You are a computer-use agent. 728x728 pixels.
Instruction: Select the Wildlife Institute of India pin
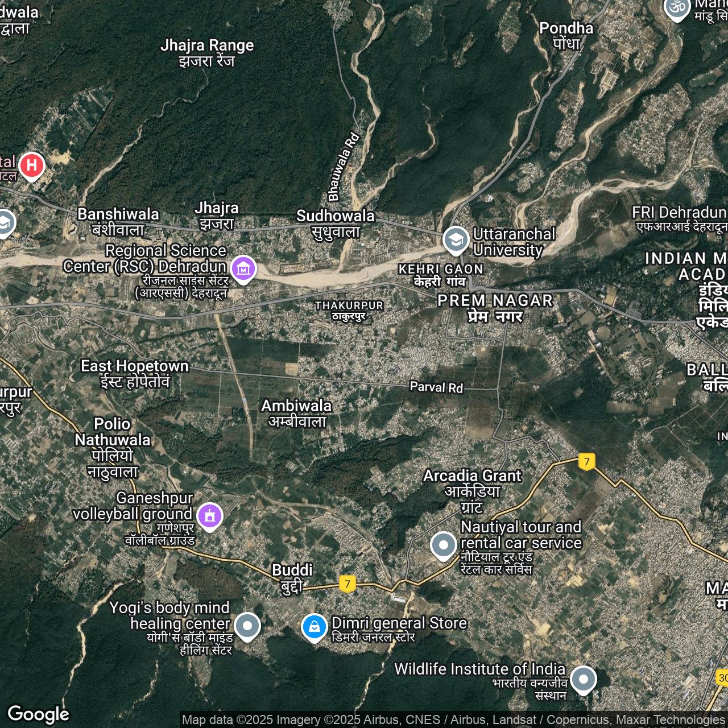tap(583, 679)
